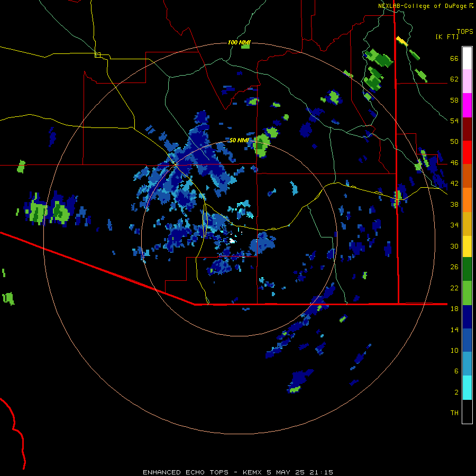Click the orange swatch between 38 and 42
476x476 pixels.
coord(467,200)
